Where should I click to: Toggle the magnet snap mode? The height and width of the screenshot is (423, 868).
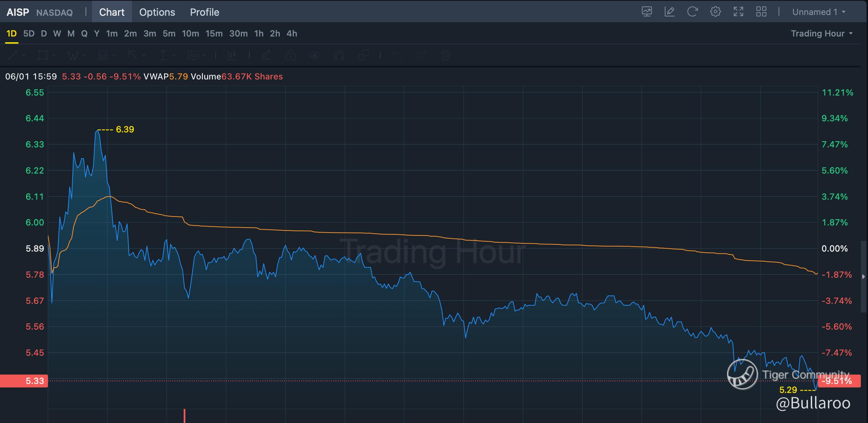(339, 55)
